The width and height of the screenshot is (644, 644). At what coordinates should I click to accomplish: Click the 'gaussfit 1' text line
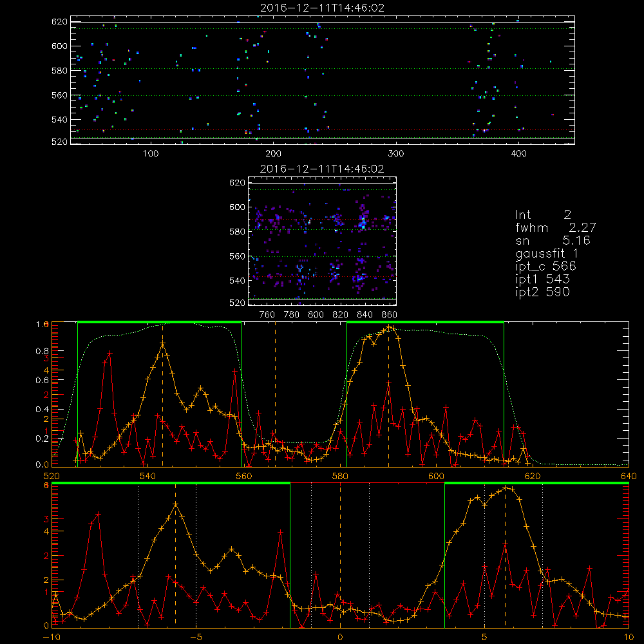coord(546,253)
